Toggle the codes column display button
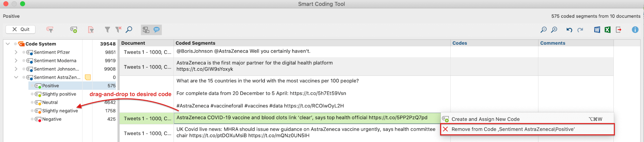 146,30
